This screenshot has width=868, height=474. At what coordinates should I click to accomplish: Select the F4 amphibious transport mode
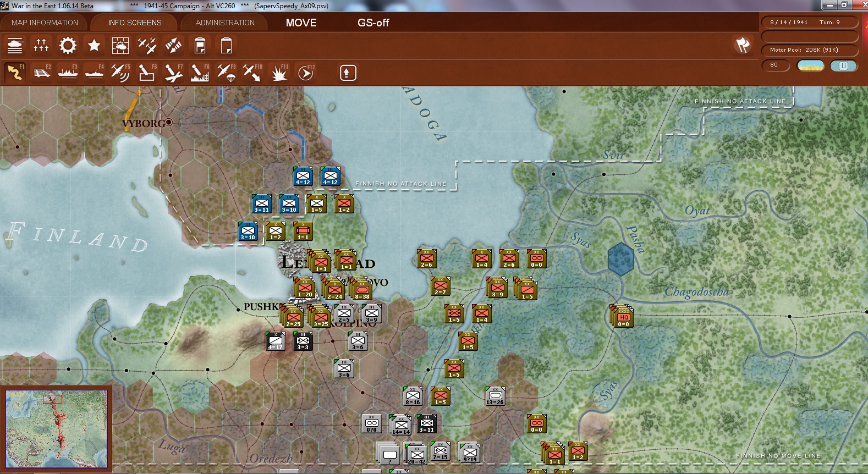click(x=94, y=73)
